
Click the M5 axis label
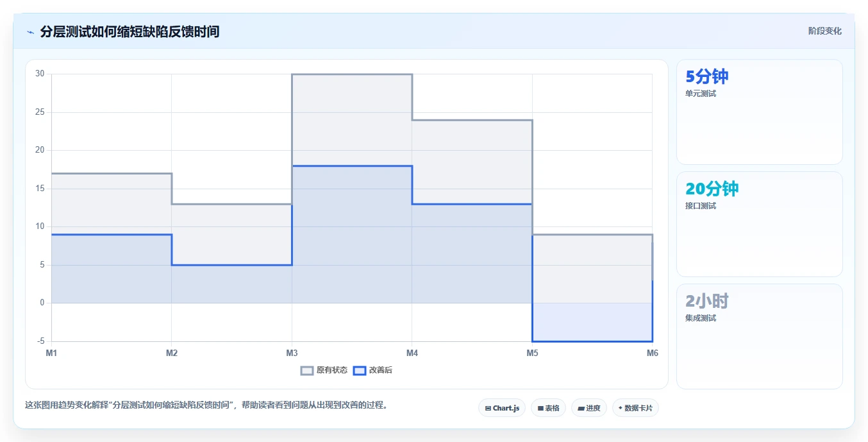pyautogui.click(x=532, y=353)
